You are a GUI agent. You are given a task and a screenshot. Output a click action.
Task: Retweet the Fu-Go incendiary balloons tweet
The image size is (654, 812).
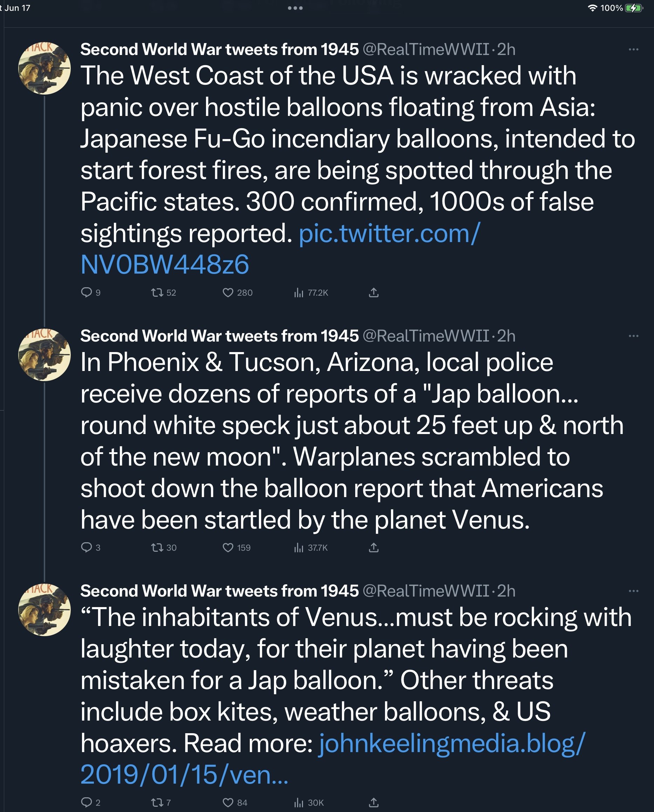(x=157, y=293)
